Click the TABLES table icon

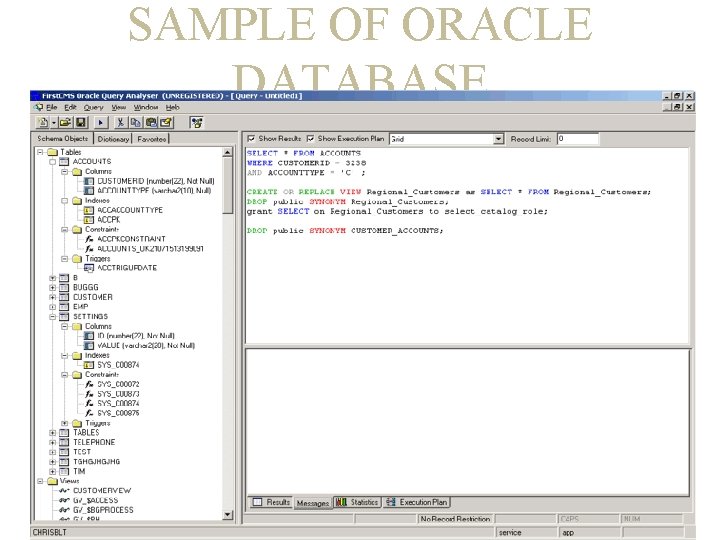pos(64,433)
